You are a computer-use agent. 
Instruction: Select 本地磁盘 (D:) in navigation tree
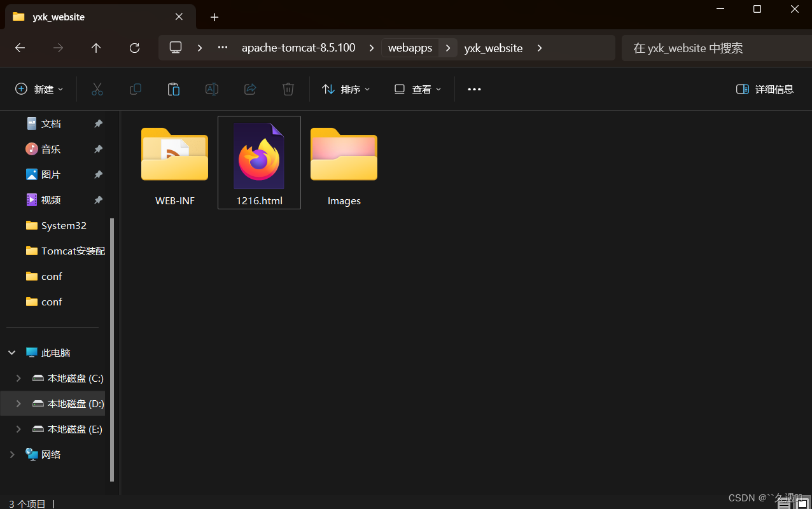click(x=67, y=403)
